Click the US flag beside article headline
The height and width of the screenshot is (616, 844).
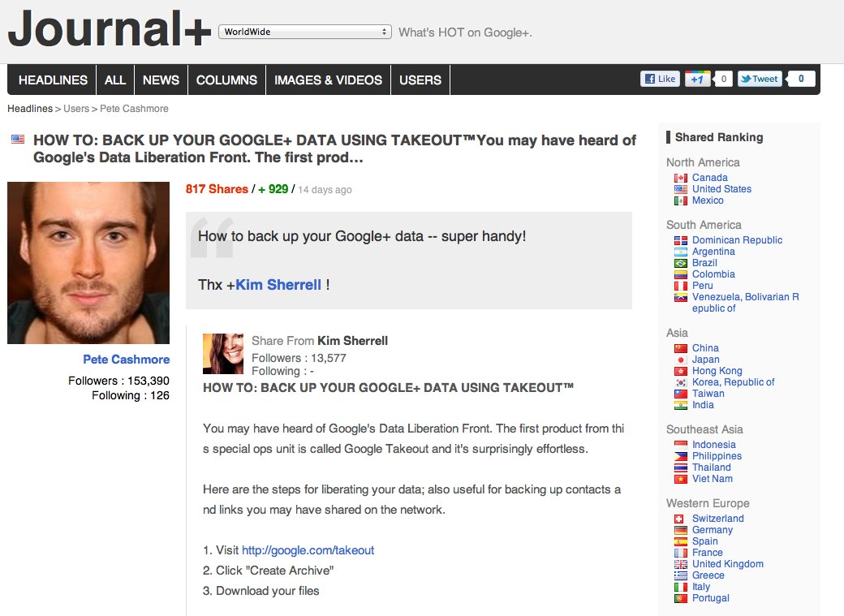tap(18, 140)
